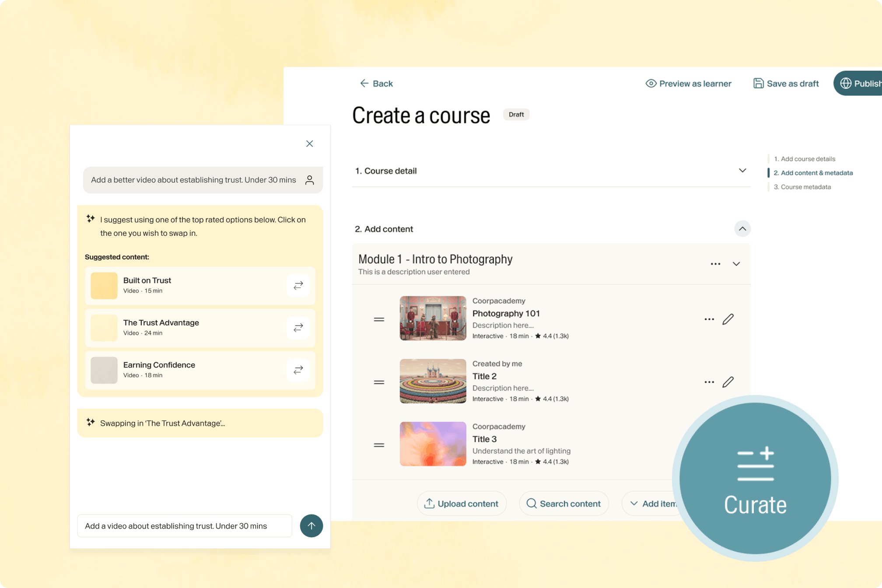
Task: Click swap icon for Earning Confidence
Action: click(298, 370)
